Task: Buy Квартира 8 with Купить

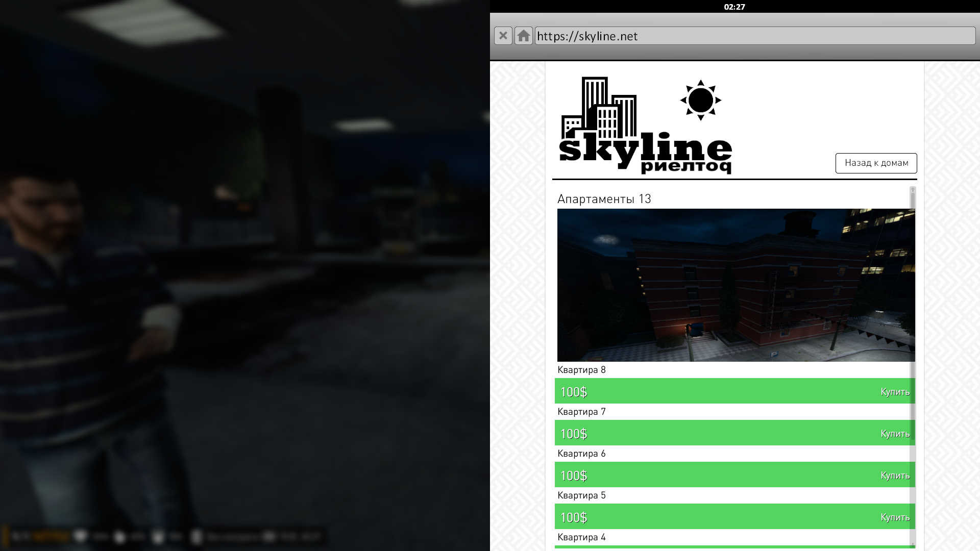Action: click(x=894, y=392)
